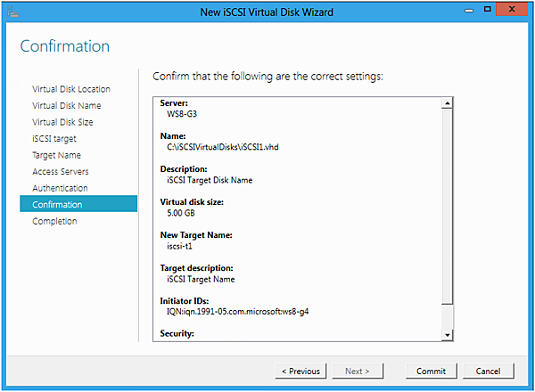Jump to the iSCSI target step
The height and width of the screenshot is (392, 535).
(x=54, y=139)
